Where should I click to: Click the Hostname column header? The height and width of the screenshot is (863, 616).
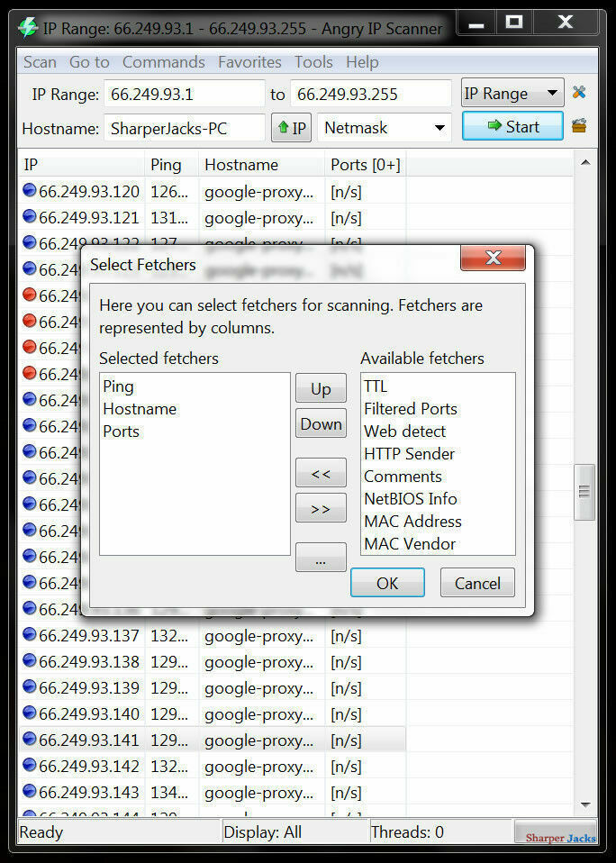coord(262,165)
